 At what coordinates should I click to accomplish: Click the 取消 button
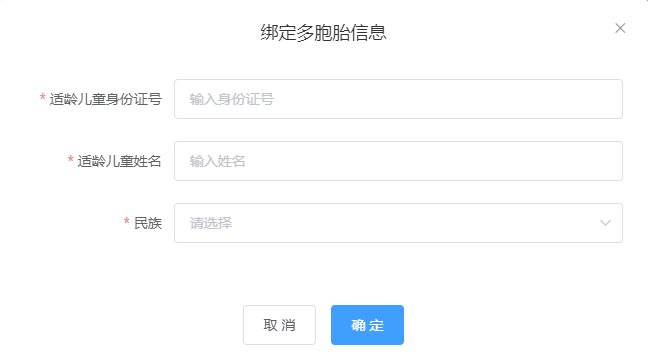279,325
